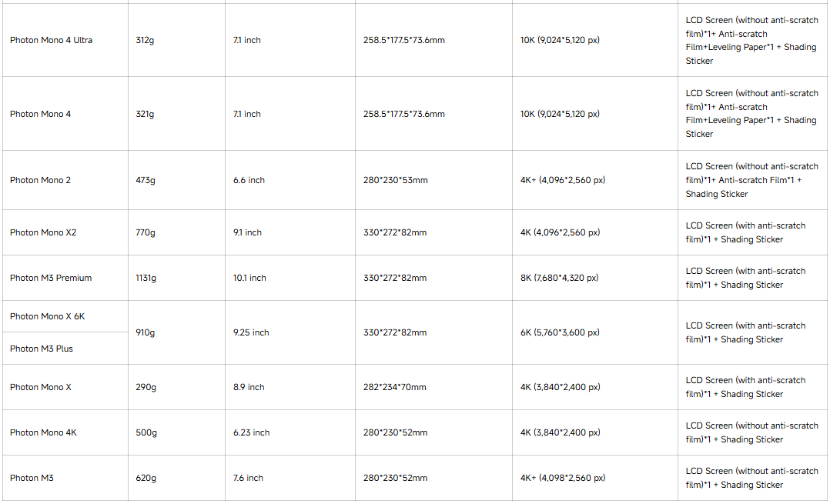Screen dimensions: 830x504
Task: Click the 10.1 inch screen size
Action: 249,278
